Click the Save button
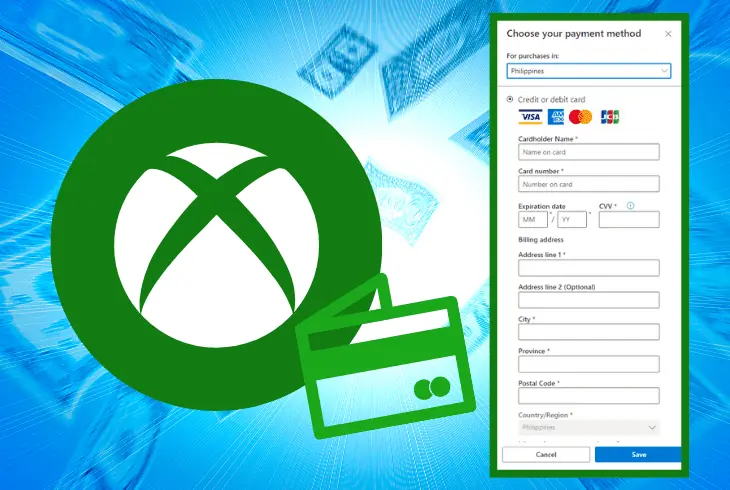Image resolution: width=730 pixels, height=490 pixels. click(x=638, y=454)
